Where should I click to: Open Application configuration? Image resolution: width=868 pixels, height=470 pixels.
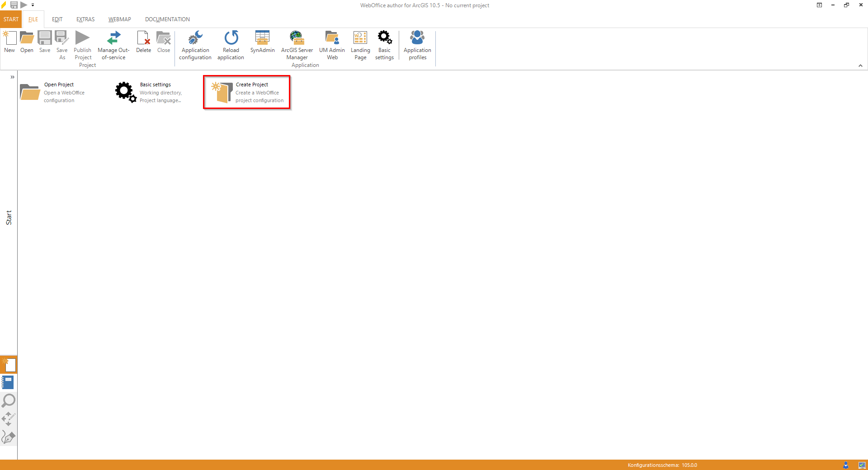(x=195, y=45)
